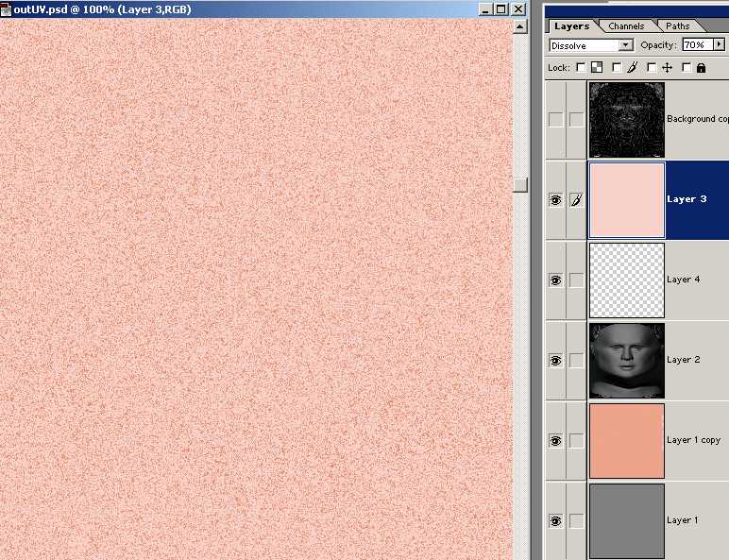
Task: Click the Opacity 70% input field
Action: point(697,45)
